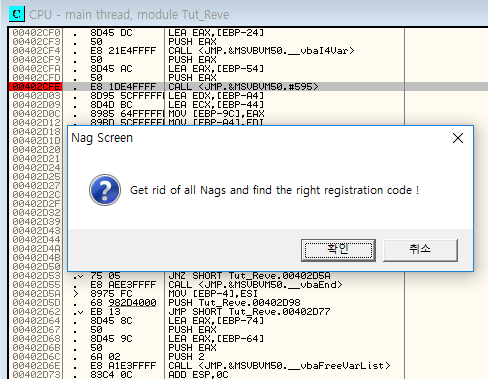Click hex bytes 68 982D4000
Image resolution: width=488 pixels, height=379 pixels.
point(123,303)
